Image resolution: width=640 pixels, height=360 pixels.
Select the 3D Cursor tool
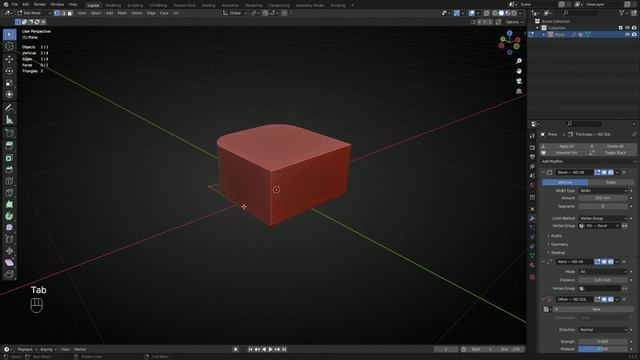(9, 46)
